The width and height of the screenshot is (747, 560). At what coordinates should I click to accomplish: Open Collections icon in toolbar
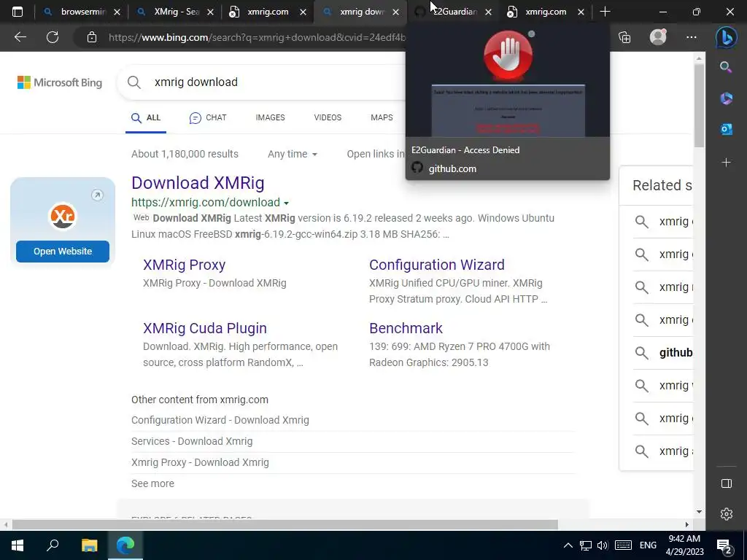pos(624,37)
